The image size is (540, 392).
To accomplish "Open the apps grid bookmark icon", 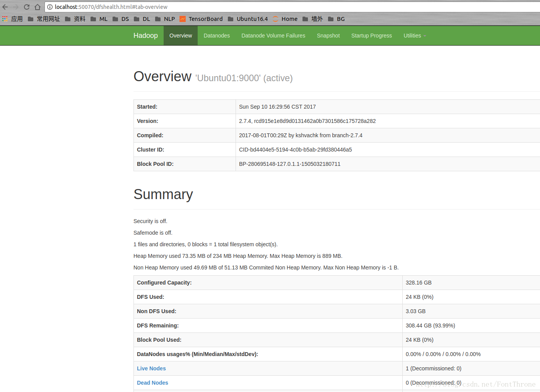I will tap(5, 19).
